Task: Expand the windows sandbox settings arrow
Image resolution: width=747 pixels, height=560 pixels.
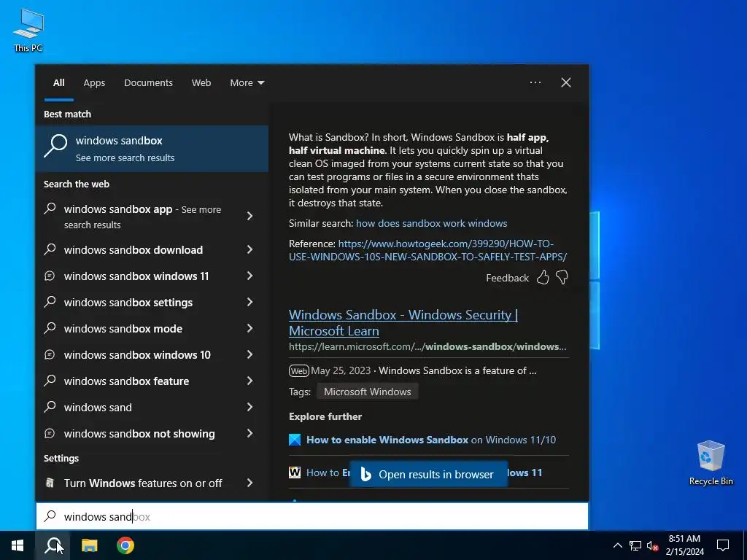Action: tap(249, 302)
